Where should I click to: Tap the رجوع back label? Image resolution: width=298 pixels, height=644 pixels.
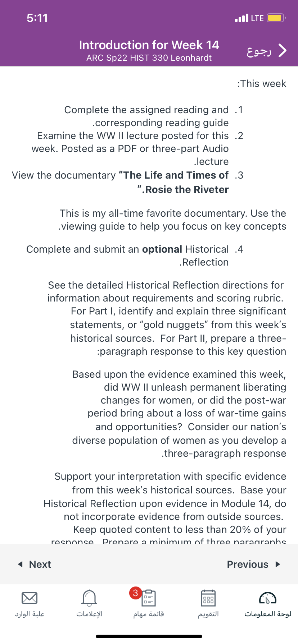259,51
